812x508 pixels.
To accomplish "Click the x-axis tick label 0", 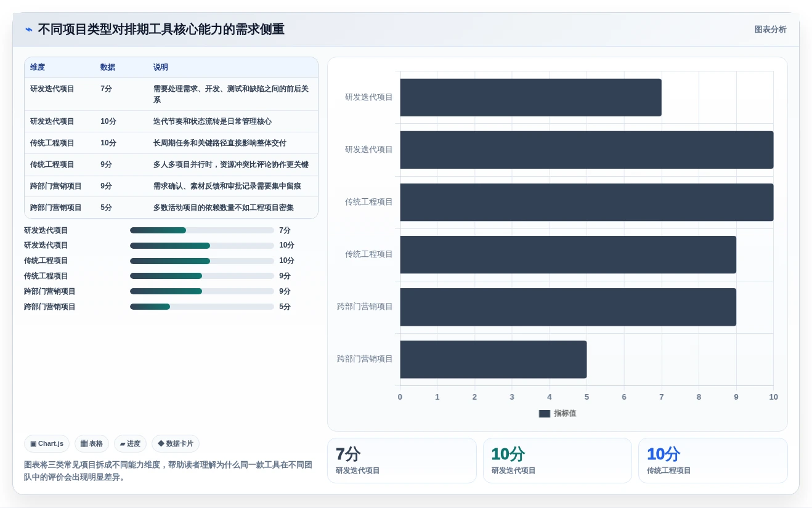I will coord(400,397).
